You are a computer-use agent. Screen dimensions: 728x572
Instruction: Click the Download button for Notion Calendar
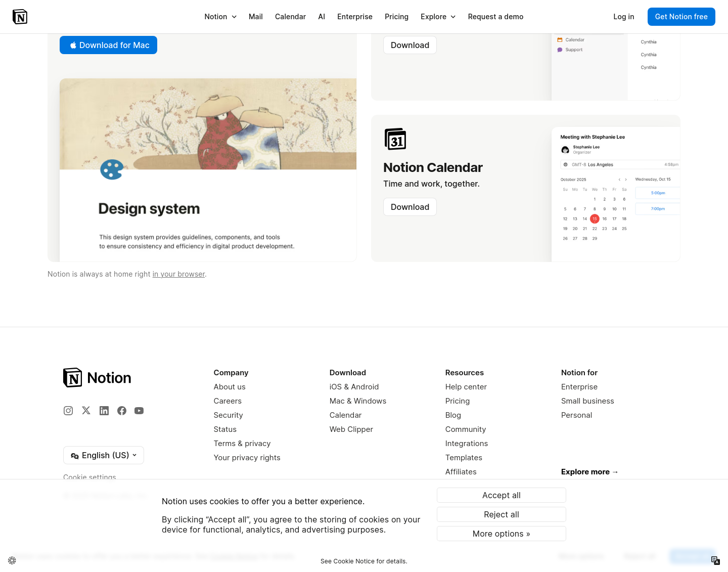(x=410, y=207)
